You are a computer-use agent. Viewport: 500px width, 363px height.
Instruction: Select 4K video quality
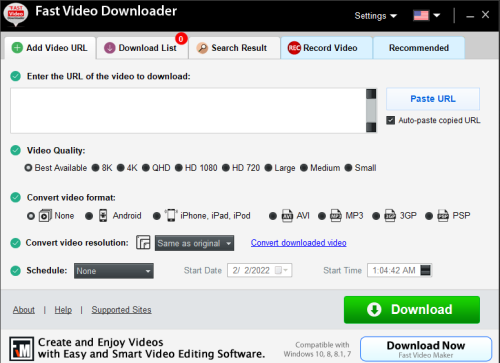(121, 168)
